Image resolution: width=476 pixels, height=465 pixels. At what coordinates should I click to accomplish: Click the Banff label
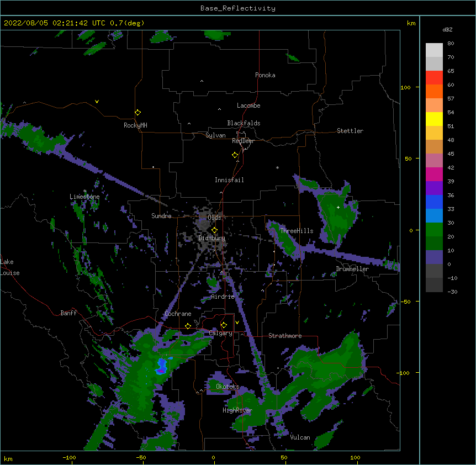click(x=68, y=313)
